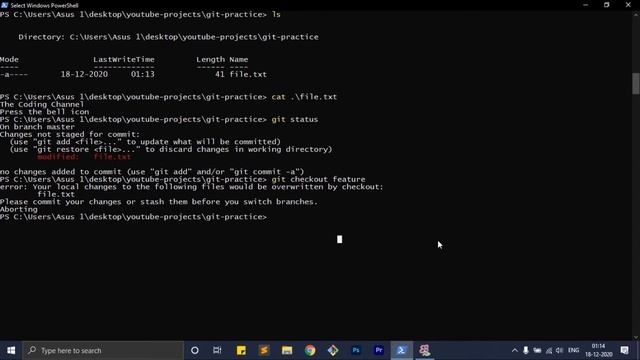Click the 'Length' column header
The width and height of the screenshot is (640, 360).
pos(211,59)
